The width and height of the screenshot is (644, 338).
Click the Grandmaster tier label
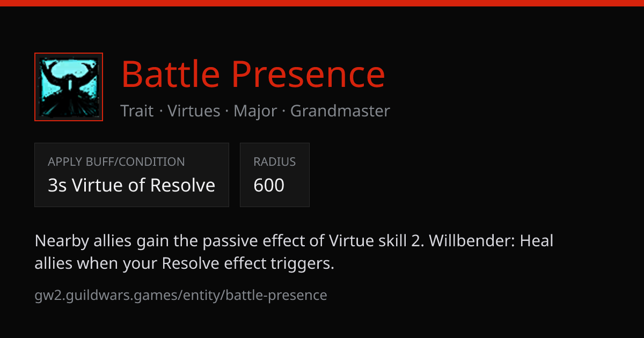point(340,111)
